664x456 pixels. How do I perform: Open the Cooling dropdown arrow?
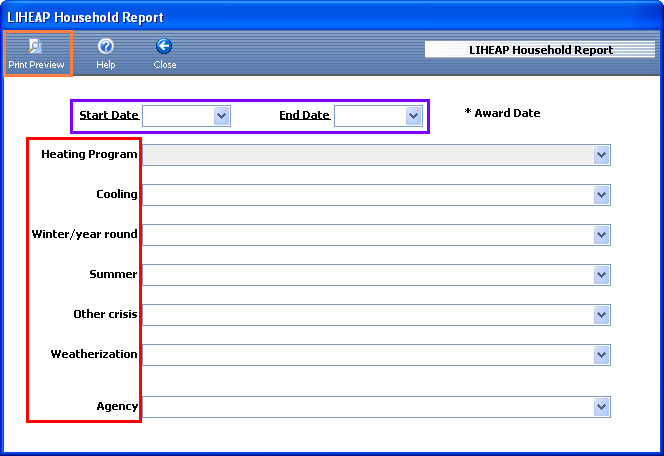[x=601, y=195]
